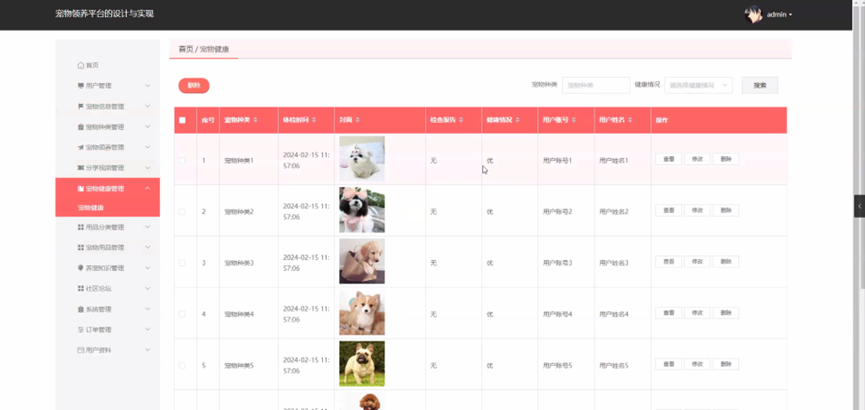Open the black poodle cover in row 2
The image size is (865, 410).
tap(362, 210)
